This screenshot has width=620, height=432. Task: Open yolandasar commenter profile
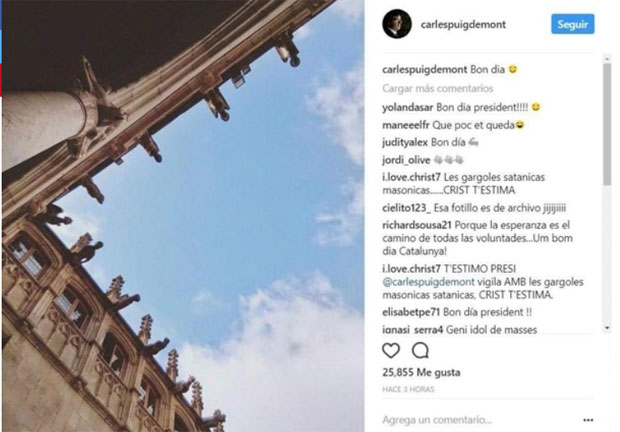408,107
